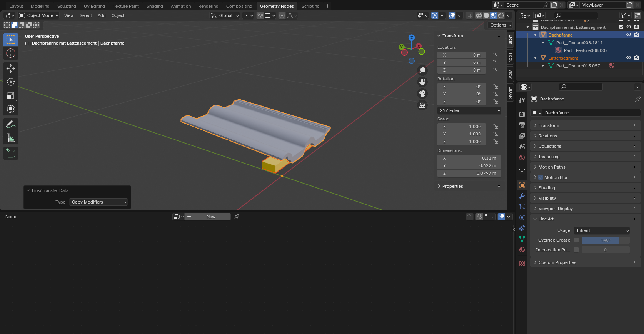644x334 pixels.
Task: Select the Move tool
Action: (11, 68)
